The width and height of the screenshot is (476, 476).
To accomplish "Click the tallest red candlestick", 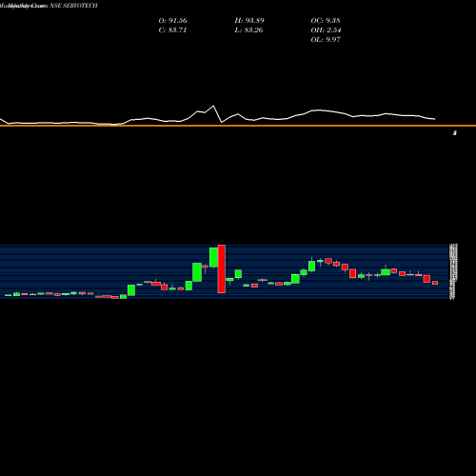I will click(x=222, y=268).
